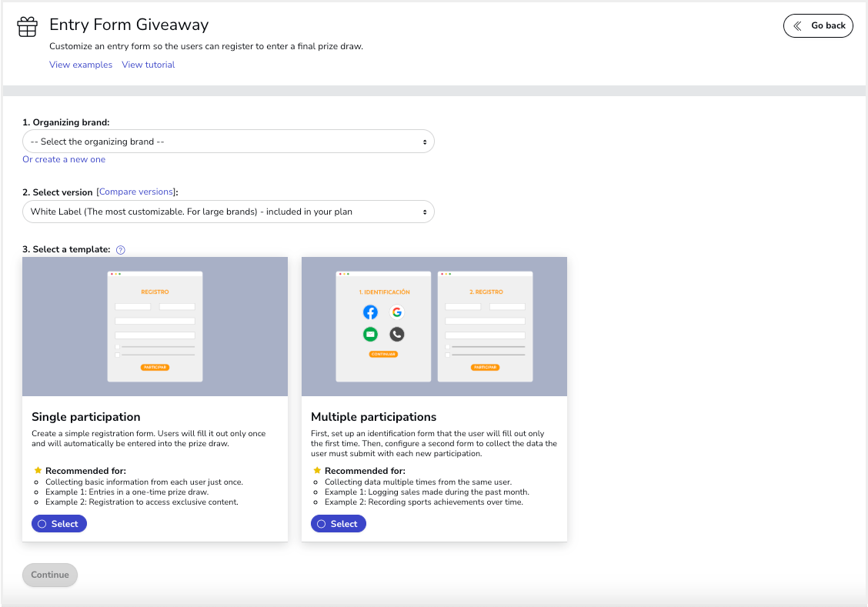Click the green email icon in the preview
The width and height of the screenshot is (868, 607).
(x=371, y=334)
